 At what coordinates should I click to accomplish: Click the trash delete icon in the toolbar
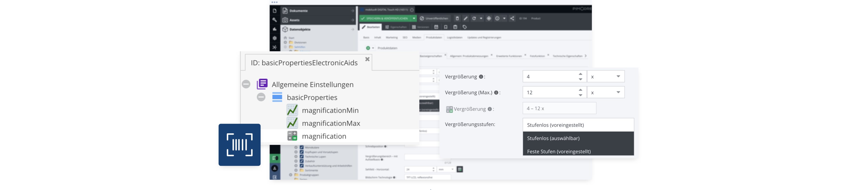[457, 18]
